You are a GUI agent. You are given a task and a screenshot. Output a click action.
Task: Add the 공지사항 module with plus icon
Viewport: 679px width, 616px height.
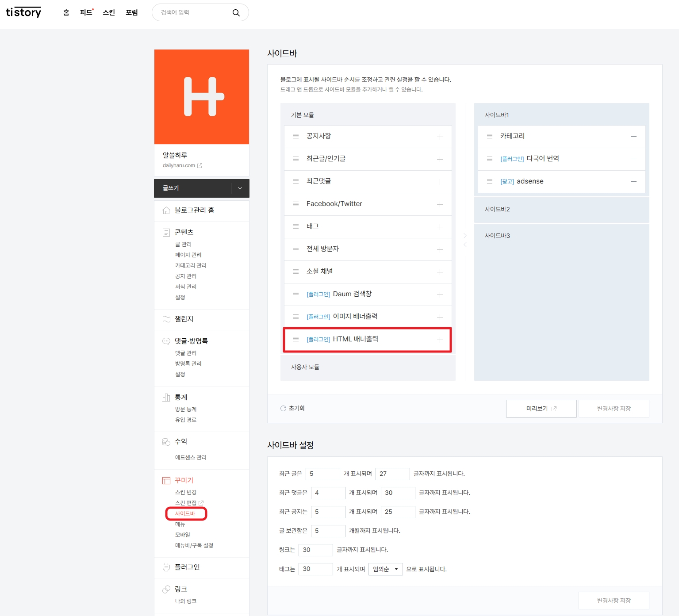coord(440,137)
